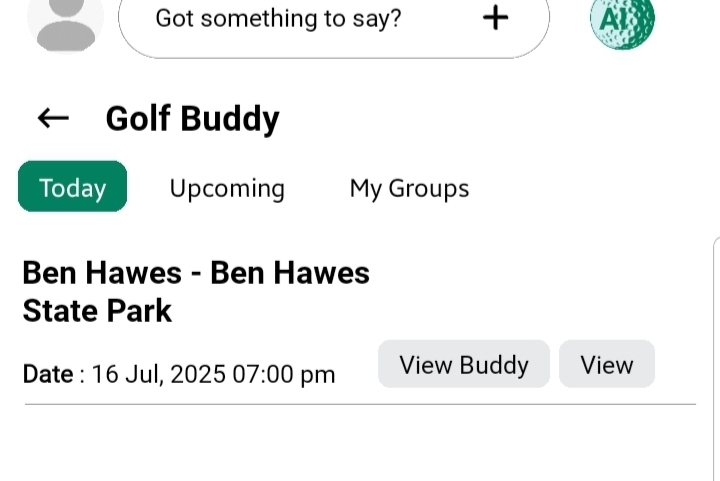720x481 pixels.
Task: Click the View button for Ben Hawes event
Action: 606,364
